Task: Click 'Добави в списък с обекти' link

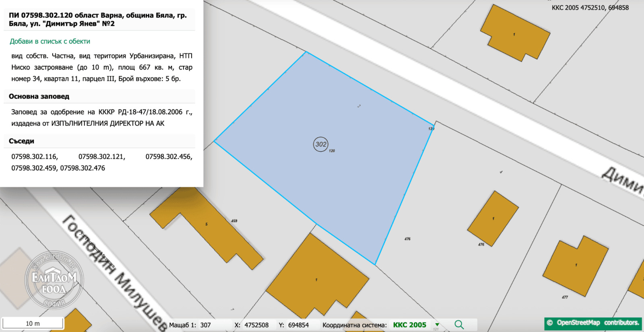Action: (50, 41)
